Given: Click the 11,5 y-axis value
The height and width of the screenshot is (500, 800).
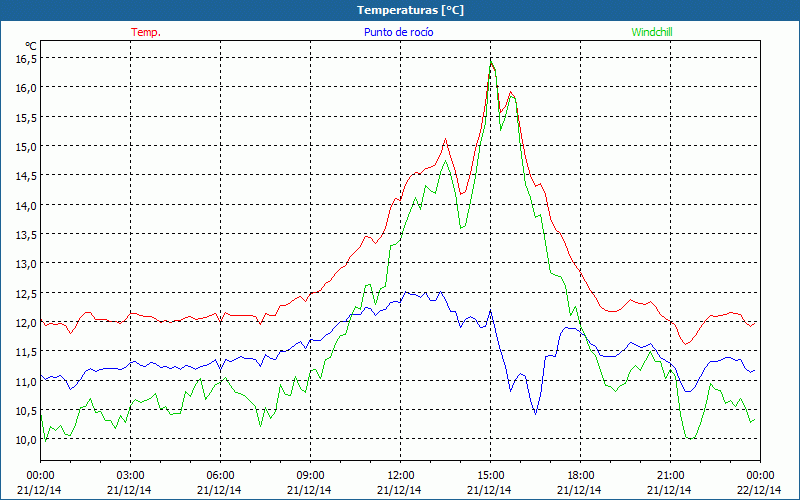Looking at the screenshot, I should 27,352.
